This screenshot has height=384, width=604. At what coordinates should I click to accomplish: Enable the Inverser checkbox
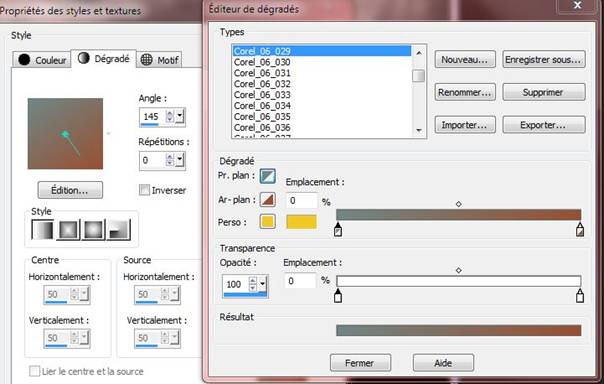point(144,190)
